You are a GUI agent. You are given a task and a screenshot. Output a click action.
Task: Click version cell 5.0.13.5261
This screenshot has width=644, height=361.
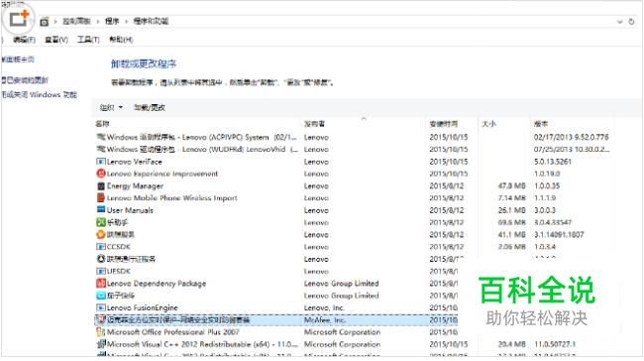[553, 162]
